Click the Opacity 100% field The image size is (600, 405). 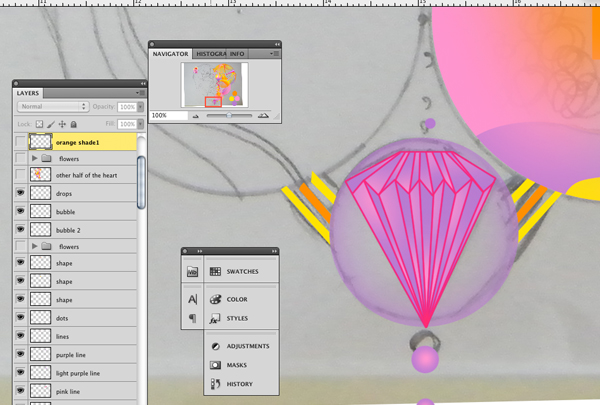127,107
